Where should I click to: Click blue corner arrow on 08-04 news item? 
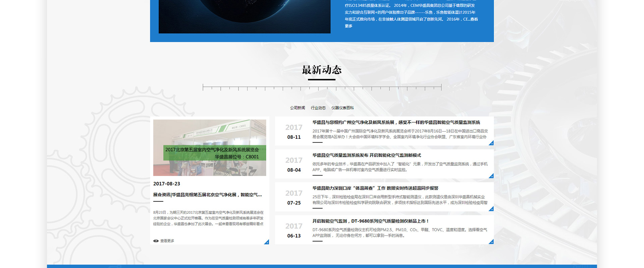point(491,176)
